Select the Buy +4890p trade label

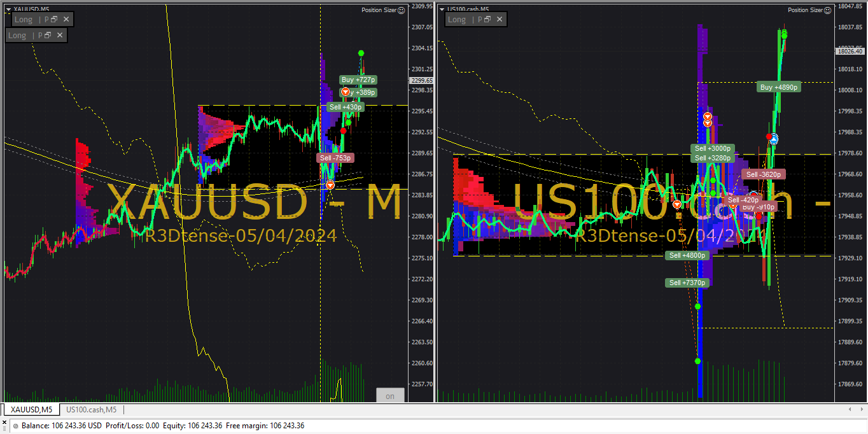click(779, 87)
